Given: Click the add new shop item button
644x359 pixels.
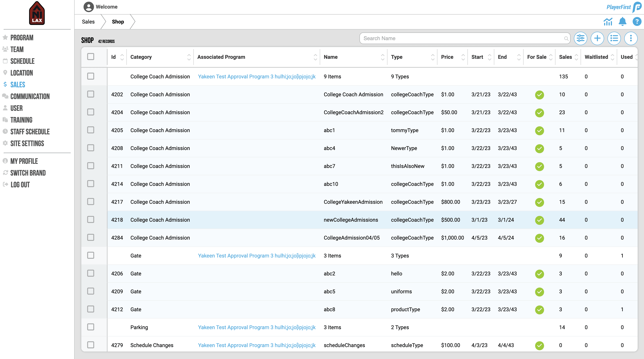Looking at the screenshot, I should [597, 38].
